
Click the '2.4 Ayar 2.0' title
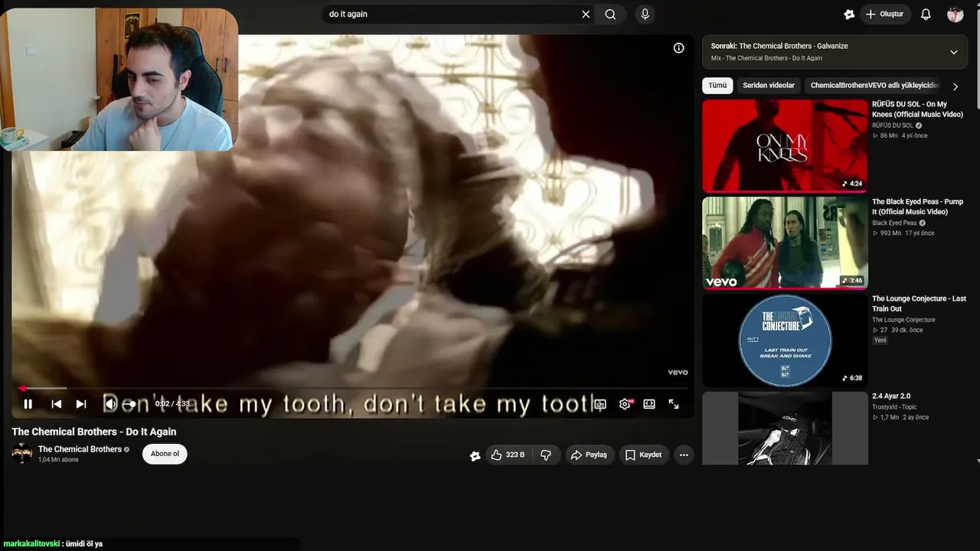(891, 396)
